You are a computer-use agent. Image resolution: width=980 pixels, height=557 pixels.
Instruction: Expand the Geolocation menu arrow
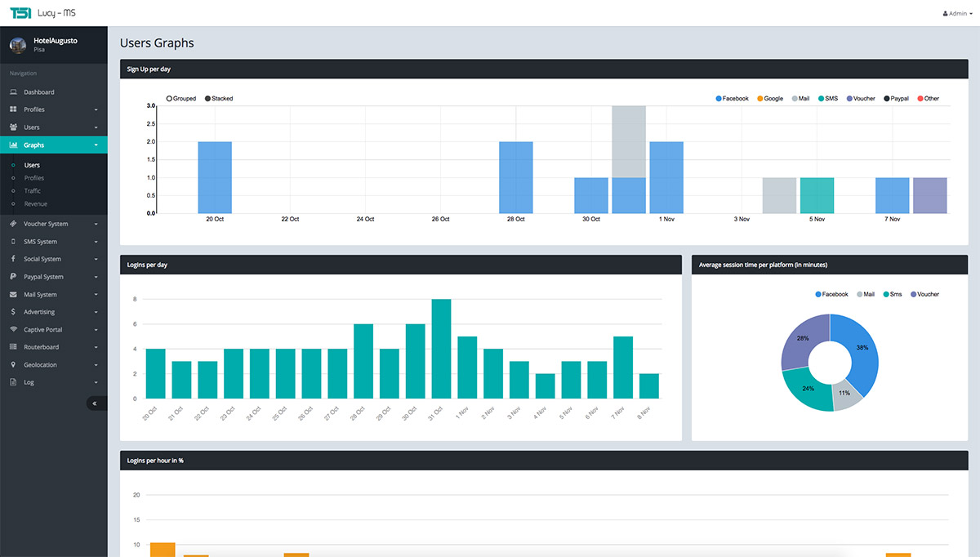(x=96, y=365)
